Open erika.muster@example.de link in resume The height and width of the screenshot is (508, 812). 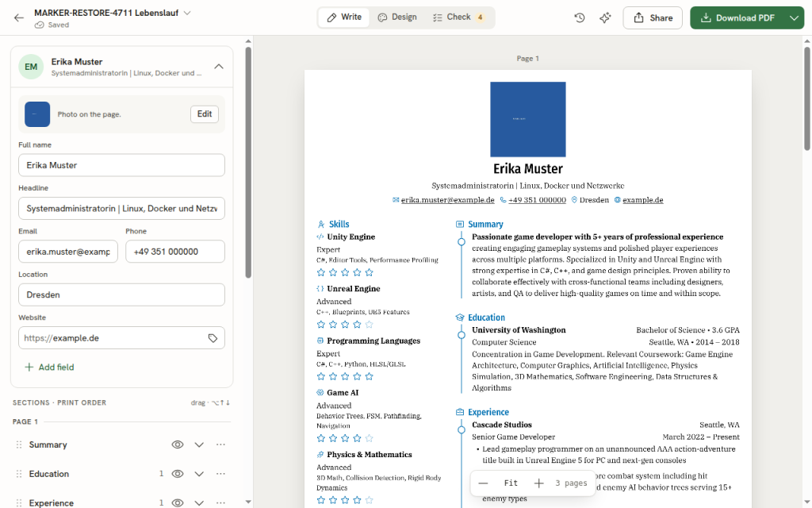447,200
